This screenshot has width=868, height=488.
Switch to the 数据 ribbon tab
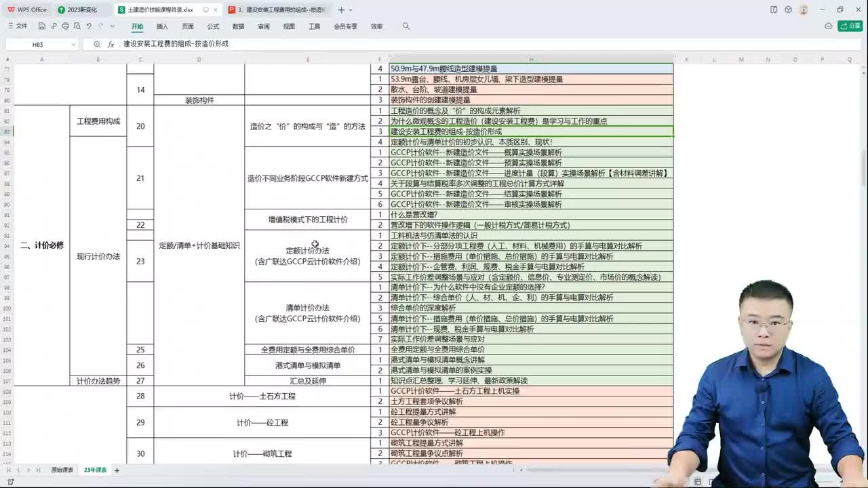tap(239, 26)
